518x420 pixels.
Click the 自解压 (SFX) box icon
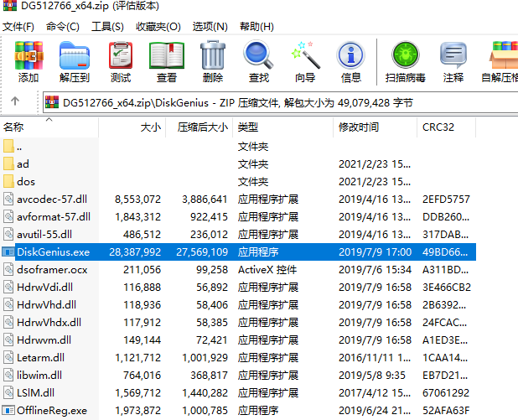(504, 55)
